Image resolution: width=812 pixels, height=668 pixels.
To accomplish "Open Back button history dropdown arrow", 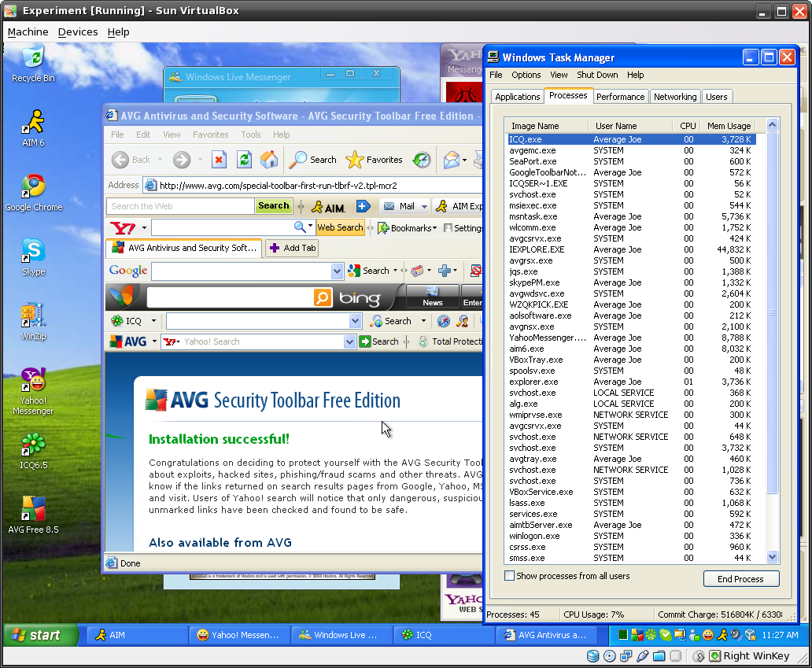I will point(160,160).
